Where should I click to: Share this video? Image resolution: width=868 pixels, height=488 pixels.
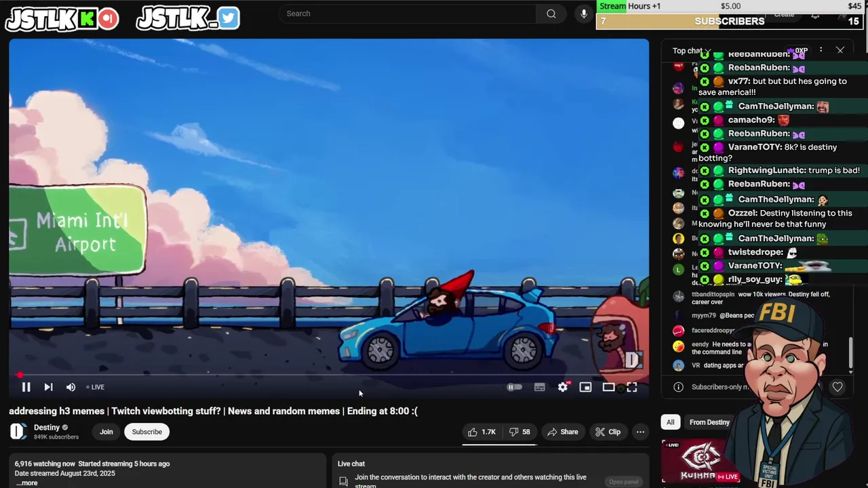click(563, 432)
